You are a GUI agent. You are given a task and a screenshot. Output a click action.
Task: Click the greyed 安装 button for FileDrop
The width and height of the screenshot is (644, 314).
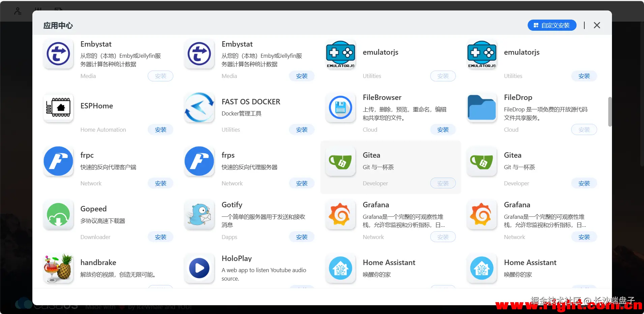point(584,130)
